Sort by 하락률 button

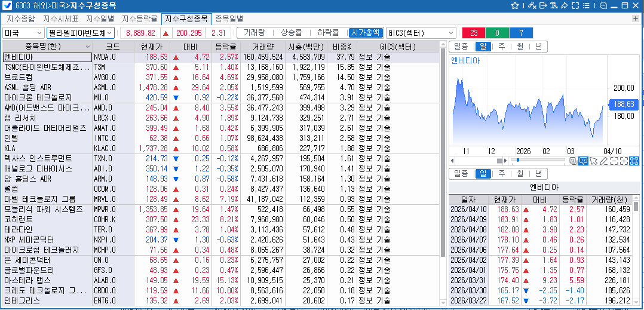(x=328, y=33)
